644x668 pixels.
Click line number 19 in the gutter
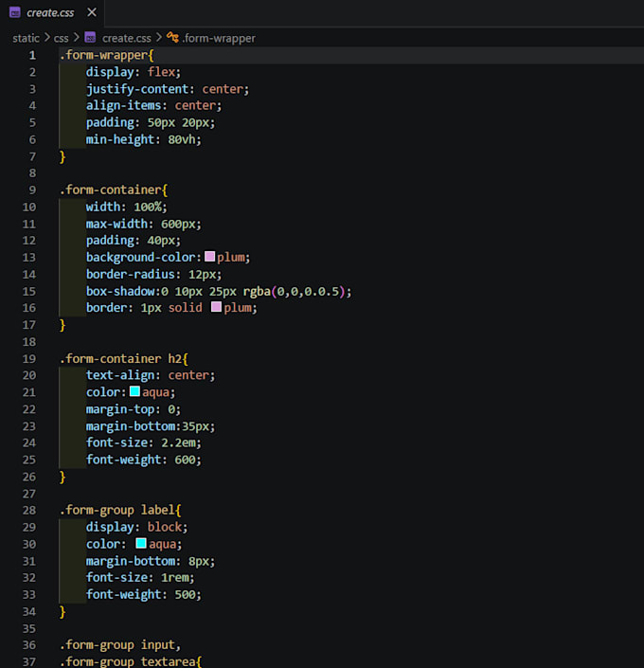pos(29,359)
